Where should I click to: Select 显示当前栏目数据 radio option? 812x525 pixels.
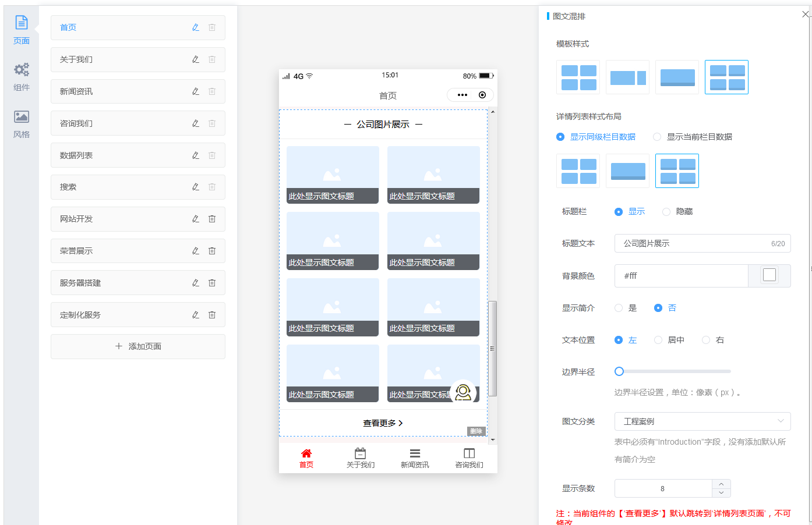(657, 137)
